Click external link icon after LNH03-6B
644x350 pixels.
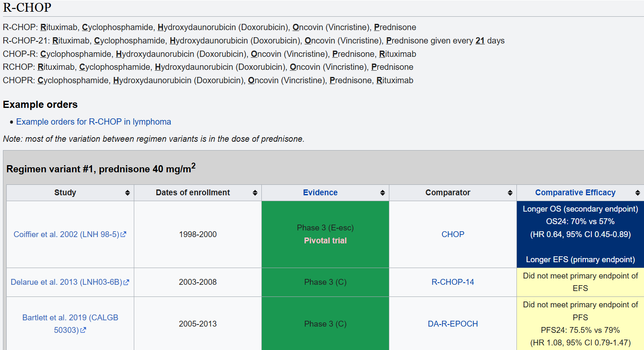point(126,282)
